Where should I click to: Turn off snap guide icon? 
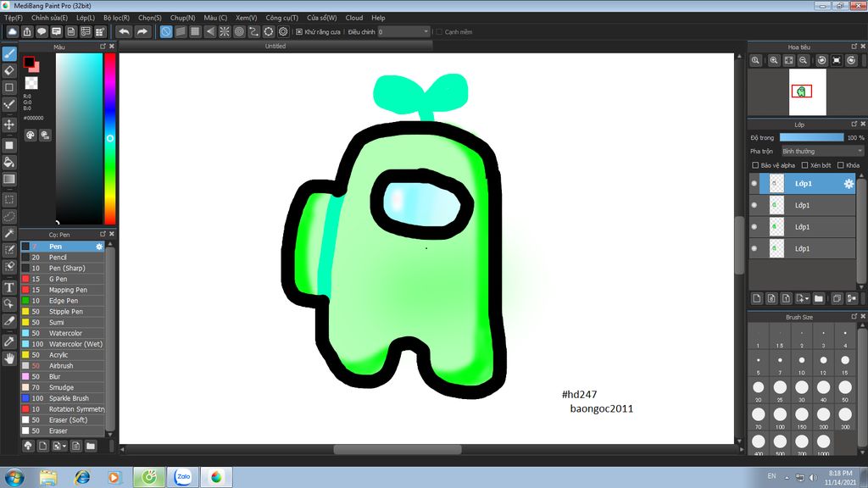(x=166, y=31)
